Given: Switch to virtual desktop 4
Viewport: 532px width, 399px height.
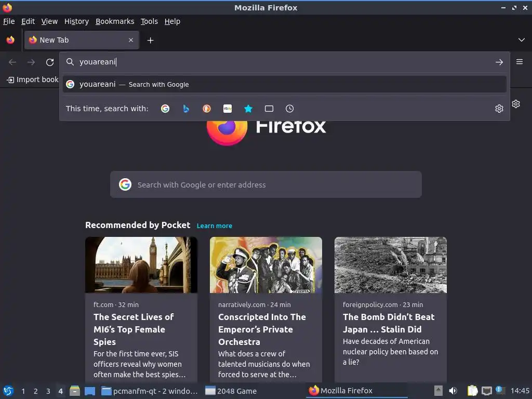Looking at the screenshot, I should click(x=60, y=391).
